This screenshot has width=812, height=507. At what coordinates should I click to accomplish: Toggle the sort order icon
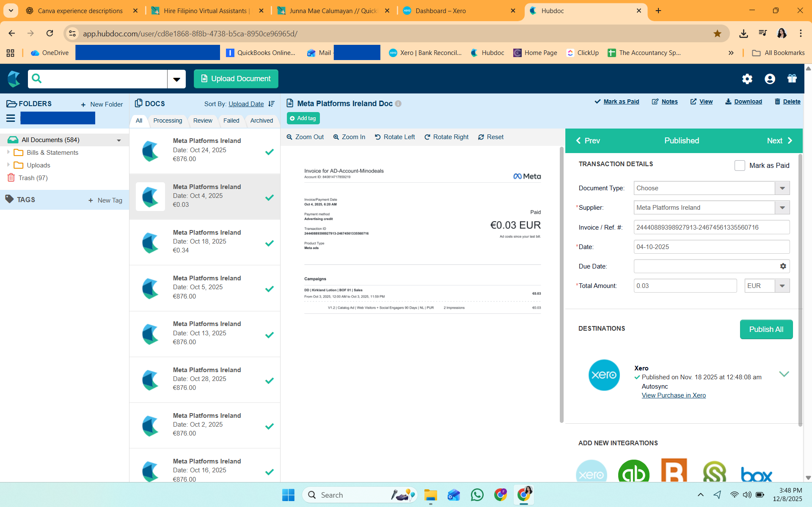[x=272, y=104]
